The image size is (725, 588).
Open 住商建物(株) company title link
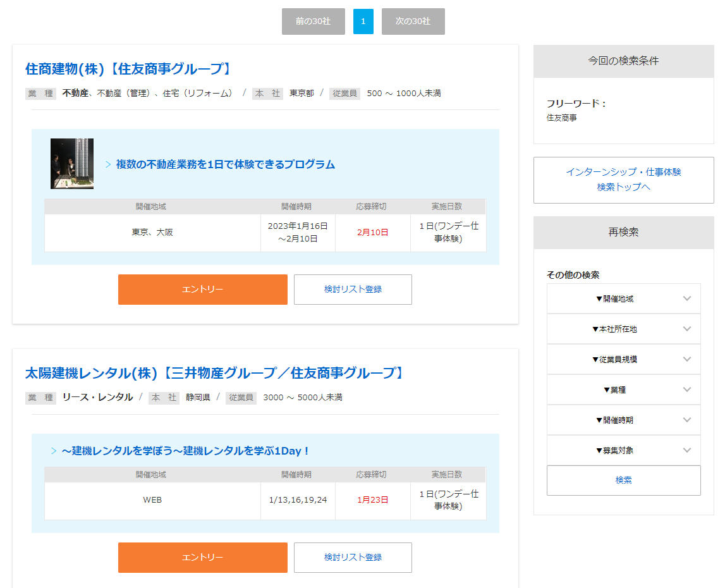[x=129, y=69]
